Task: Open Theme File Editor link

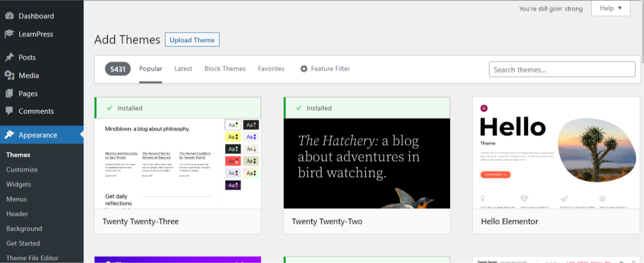Action: coord(32,258)
